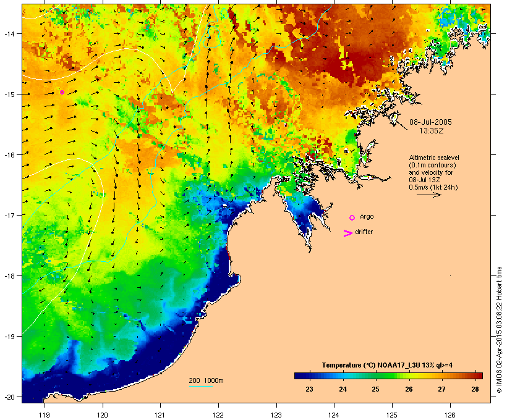The width and height of the screenshot is (507, 420).
Task: Click the dark red 28°C end of colorbar
Action: click(478, 376)
